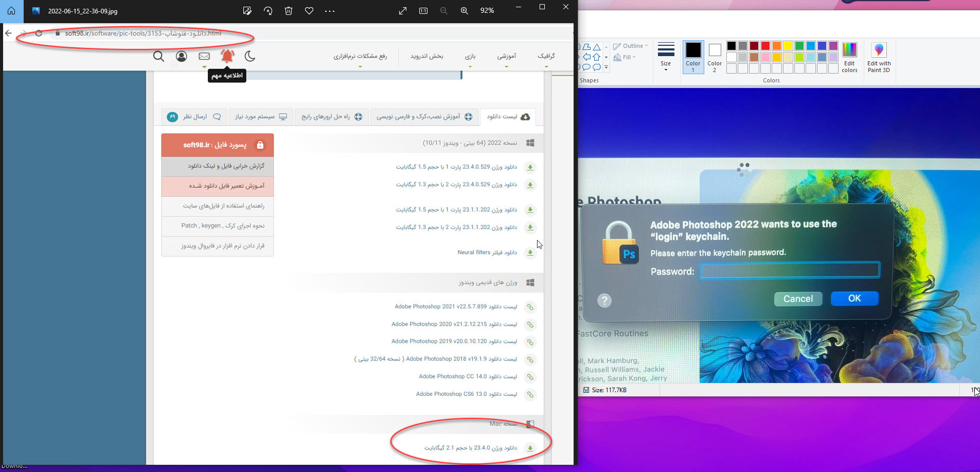This screenshot has width=980, height=472.
Task: Open Edit colors dialog
Action: [849, 57]
